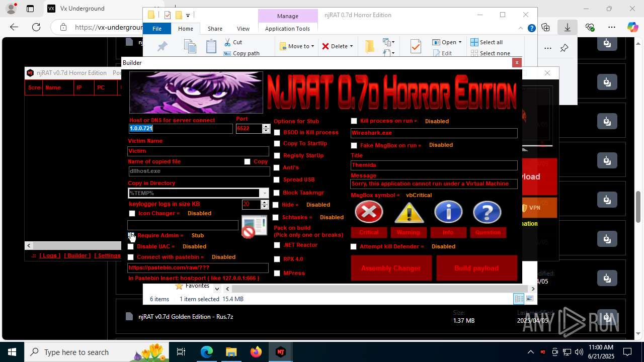This screenshot has width=644, height=362.
Task: Toggle Copy To StartUp checkbox
Action: coord(277,144)
